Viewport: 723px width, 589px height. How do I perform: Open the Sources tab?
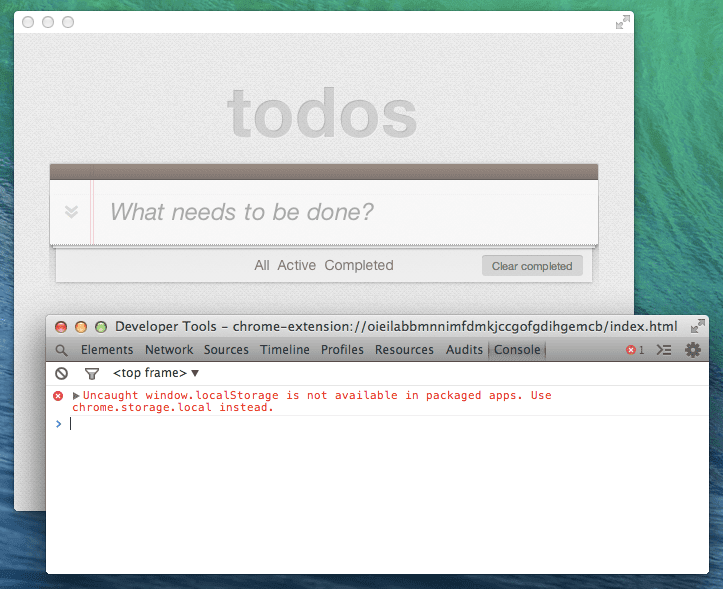pyautogui.click(x=226, y=350)
